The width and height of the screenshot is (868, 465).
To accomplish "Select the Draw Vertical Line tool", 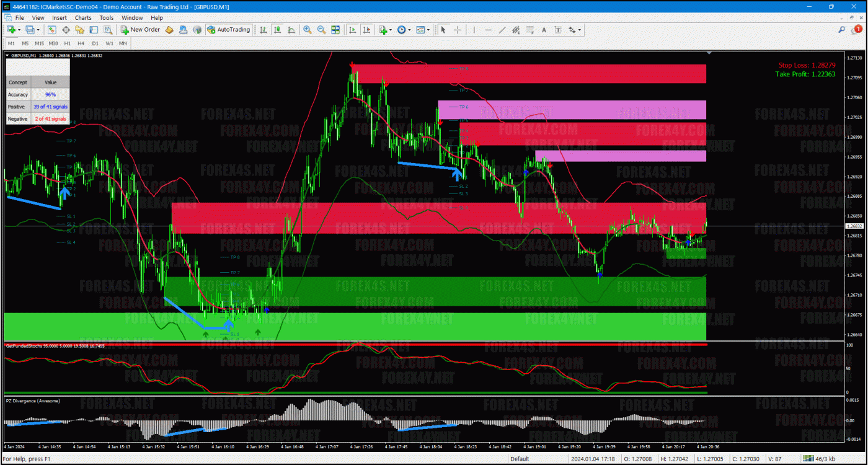I will pyautogui.click(x=474, y=29).
